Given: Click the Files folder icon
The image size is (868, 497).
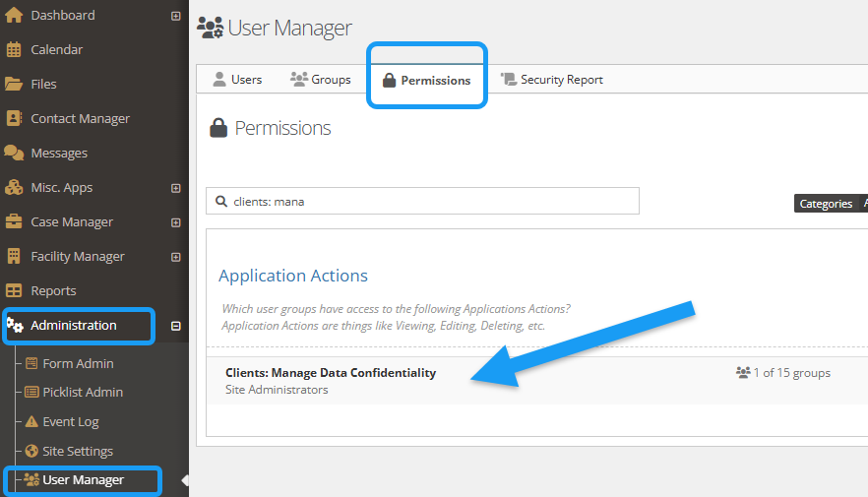Looking at the screenshot, I should [14, 85].
